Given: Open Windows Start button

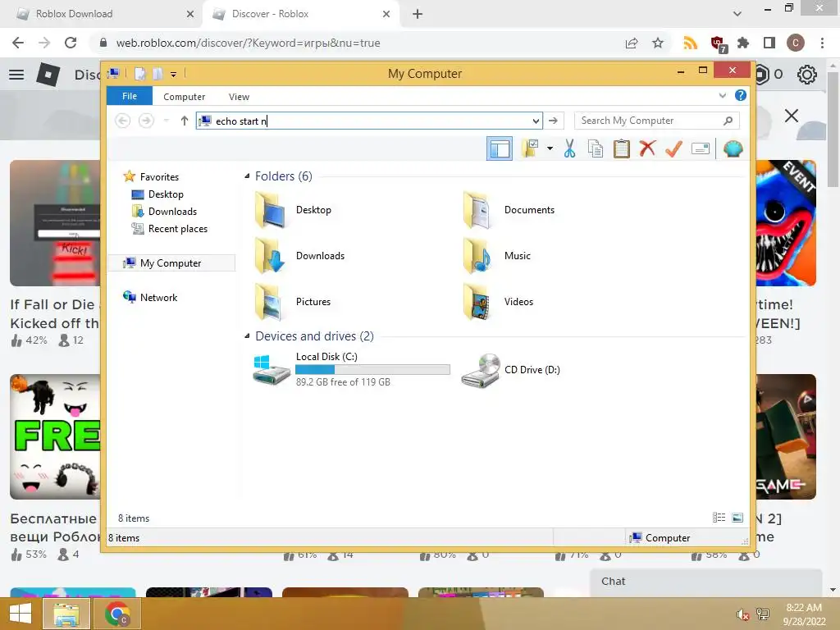Looking at the screenshot, I should pos(21,614).
